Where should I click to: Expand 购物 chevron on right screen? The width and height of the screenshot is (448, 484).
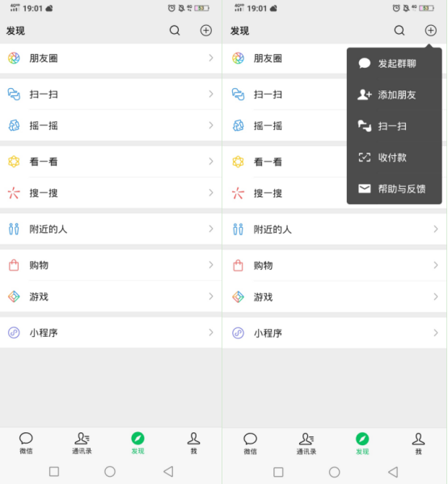pos(436,265)
